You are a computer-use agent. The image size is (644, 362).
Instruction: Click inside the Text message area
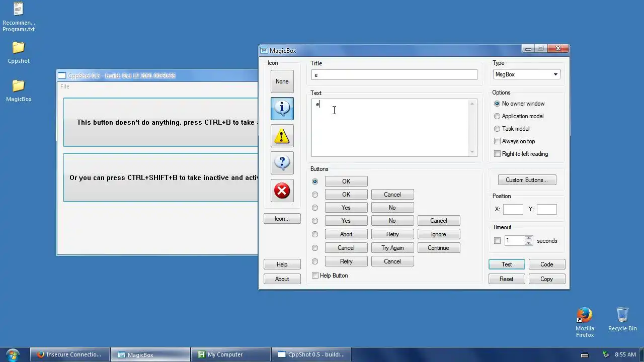pyautogui.click(x=390, y=128)
